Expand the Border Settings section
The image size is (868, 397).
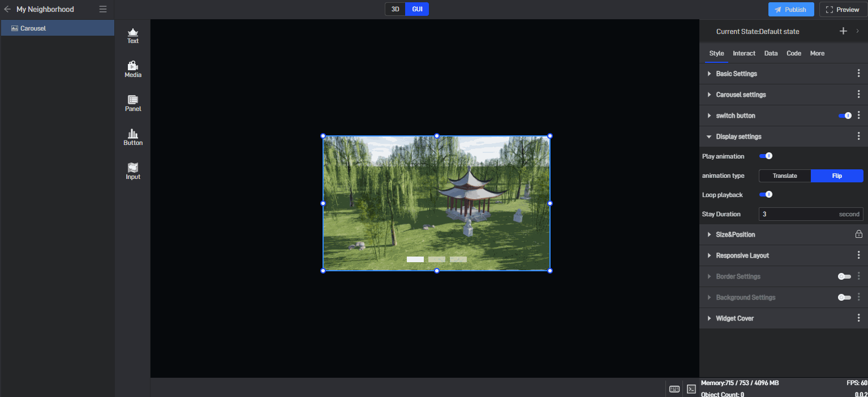[x=709, y=276]
